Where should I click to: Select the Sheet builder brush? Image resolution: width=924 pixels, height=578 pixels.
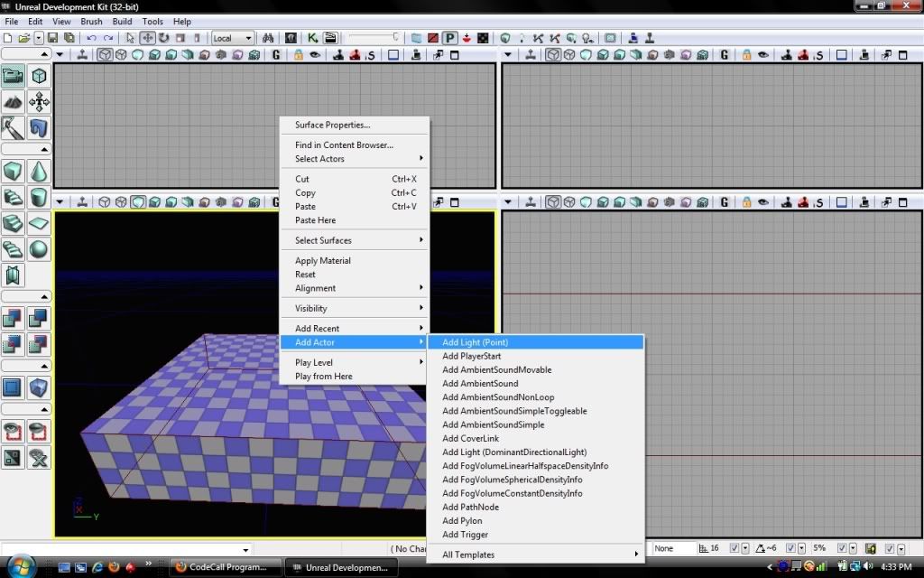coord(39,223)
